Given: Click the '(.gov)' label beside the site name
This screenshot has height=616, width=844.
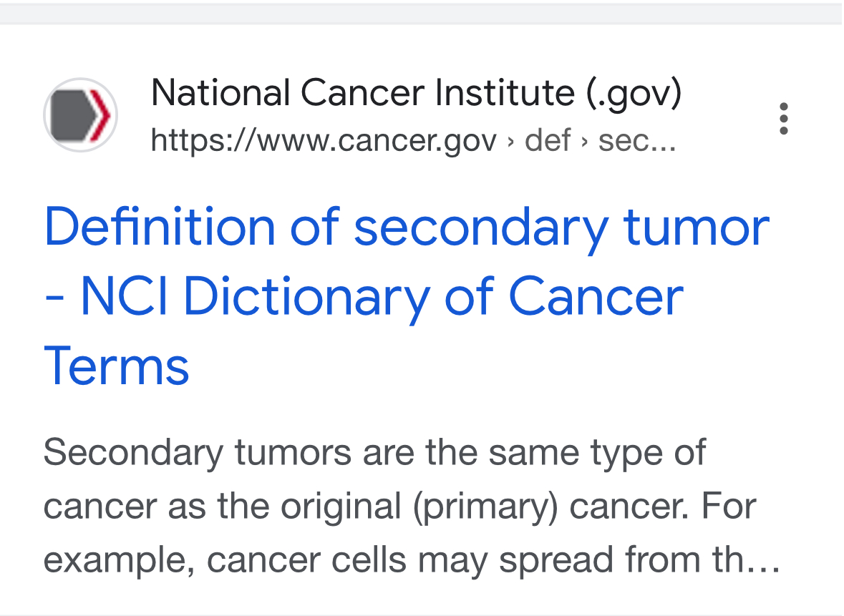Looking at the screenshot, I should click(x=634, y=94).
